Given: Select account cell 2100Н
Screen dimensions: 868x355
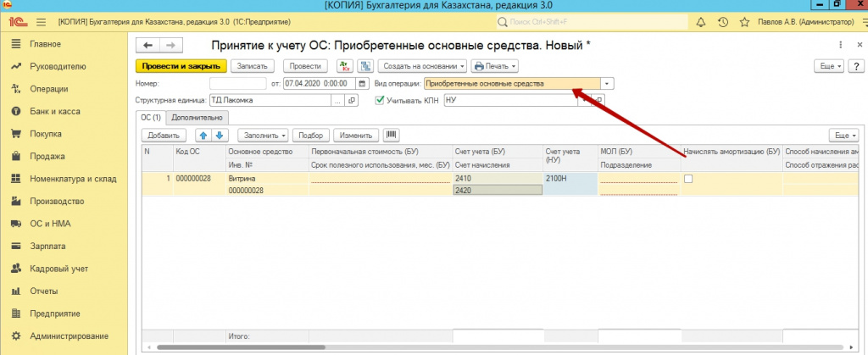Looking at the screenshot, I should pyautogui.click(x=570, y=184).
